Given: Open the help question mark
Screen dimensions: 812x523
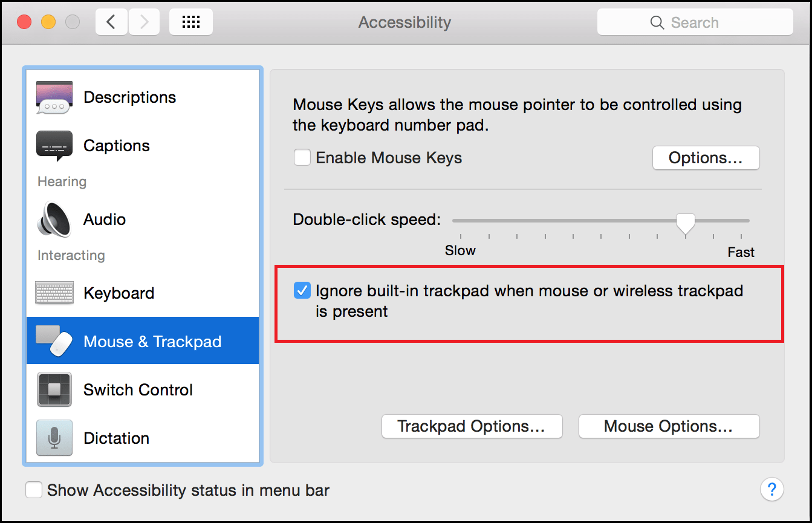Looking at the screenshot, I should [772, 490].
